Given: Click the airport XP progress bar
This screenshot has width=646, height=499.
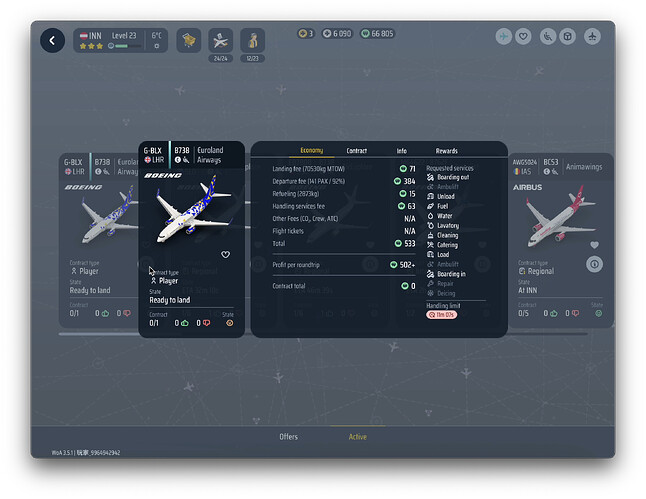Looking at the screenshot, I should click(127, 46).
